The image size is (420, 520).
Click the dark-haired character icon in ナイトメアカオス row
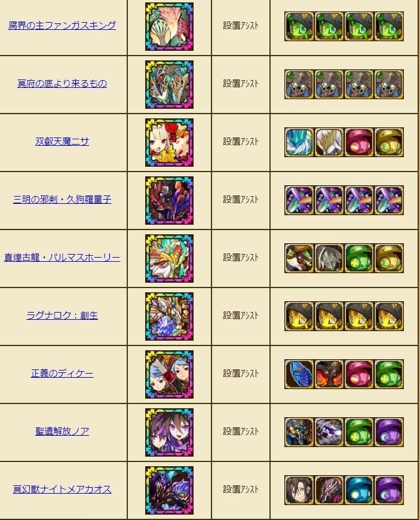[x=299, y=490]
